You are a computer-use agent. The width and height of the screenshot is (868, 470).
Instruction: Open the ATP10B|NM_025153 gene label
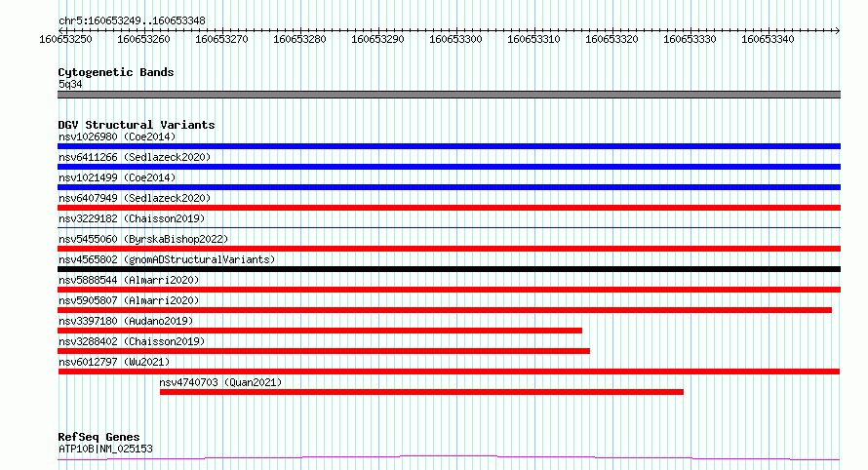pos(105,449)
